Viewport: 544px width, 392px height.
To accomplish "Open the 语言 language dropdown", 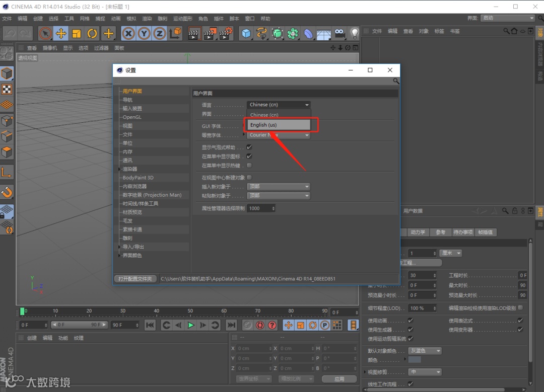I will [279, 105].
